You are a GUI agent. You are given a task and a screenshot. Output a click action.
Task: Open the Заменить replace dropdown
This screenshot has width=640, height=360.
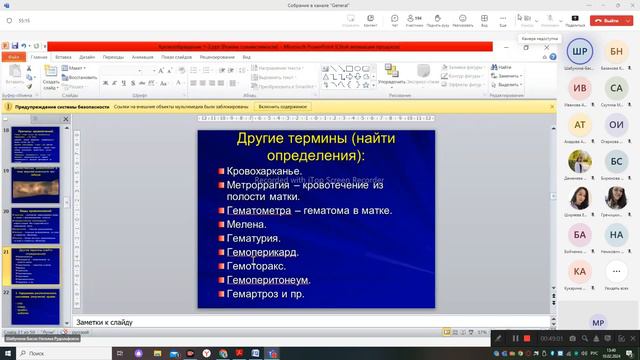point(507,76)
